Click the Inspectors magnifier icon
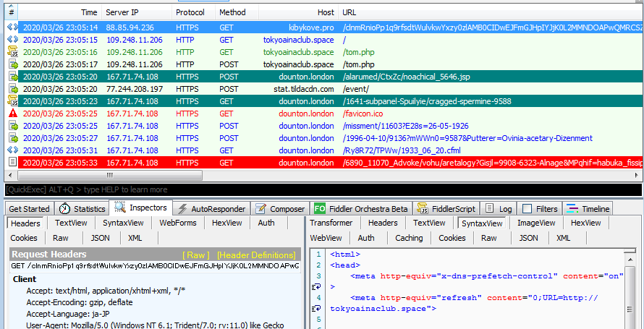 pyautogui.click(x=120, y=208)
